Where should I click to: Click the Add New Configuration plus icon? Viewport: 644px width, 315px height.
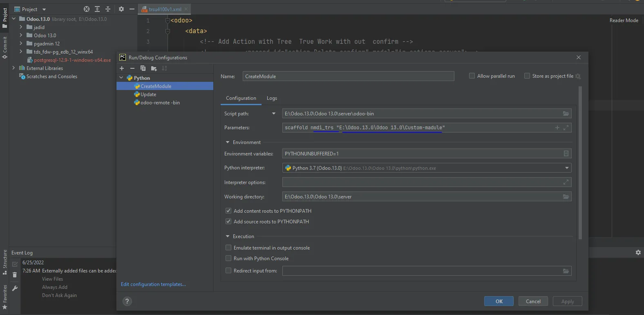pyautogui.click(x=122, y=68)
